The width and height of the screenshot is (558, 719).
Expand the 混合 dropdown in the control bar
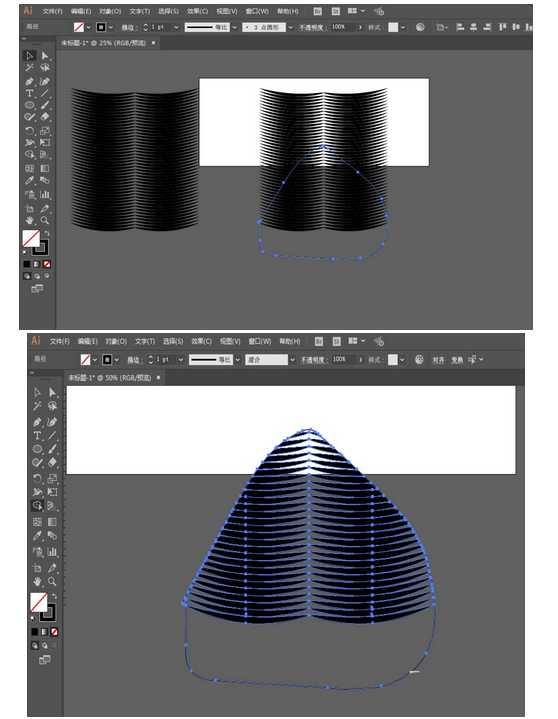(x=292, y=360)
